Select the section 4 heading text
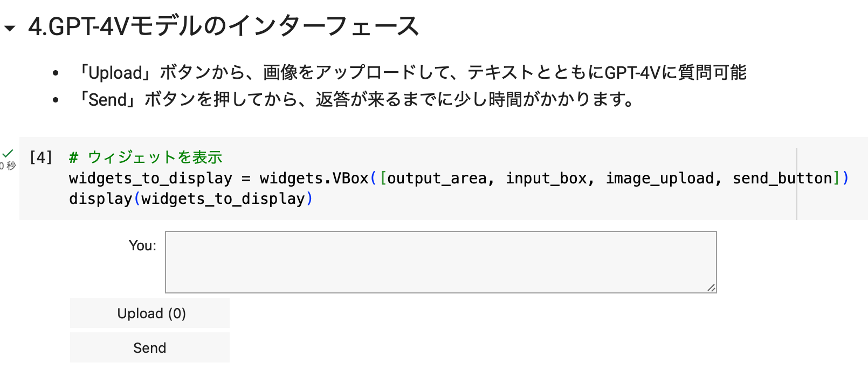 [x=223, y=26]
